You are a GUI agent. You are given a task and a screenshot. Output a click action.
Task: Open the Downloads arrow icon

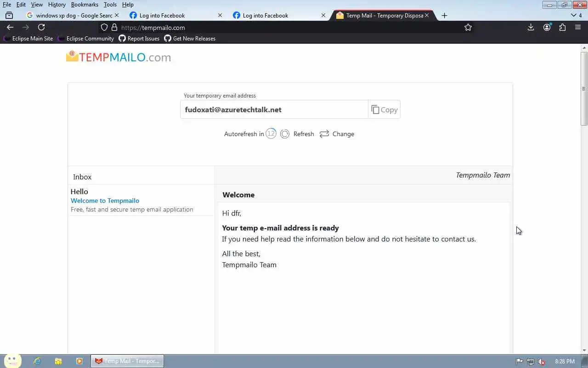pyautogui.click(x=531, y=28)
